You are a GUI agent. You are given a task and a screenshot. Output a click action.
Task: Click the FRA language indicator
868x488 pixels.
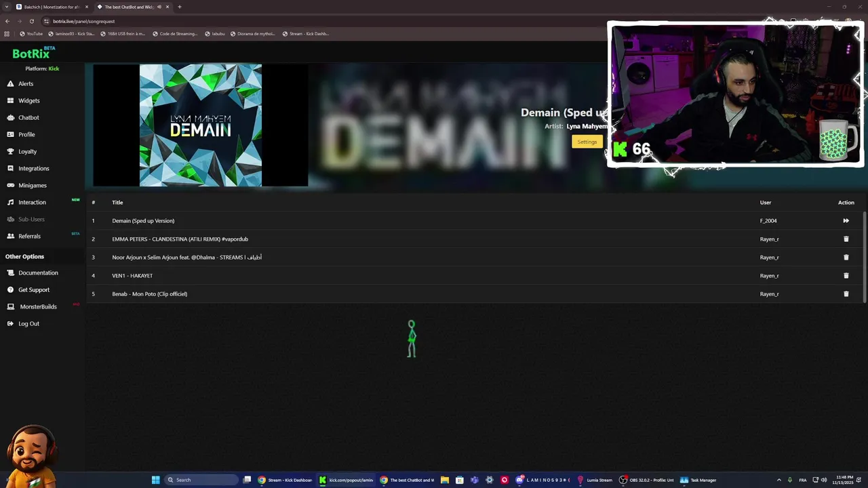pos(803,480)
